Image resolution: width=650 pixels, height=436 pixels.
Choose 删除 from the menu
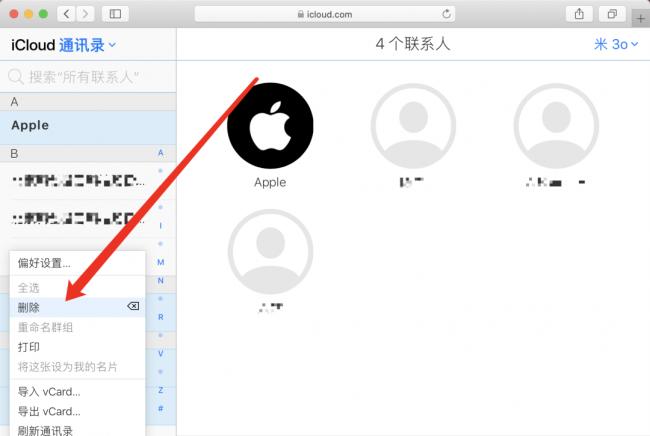tap(78, 308)
